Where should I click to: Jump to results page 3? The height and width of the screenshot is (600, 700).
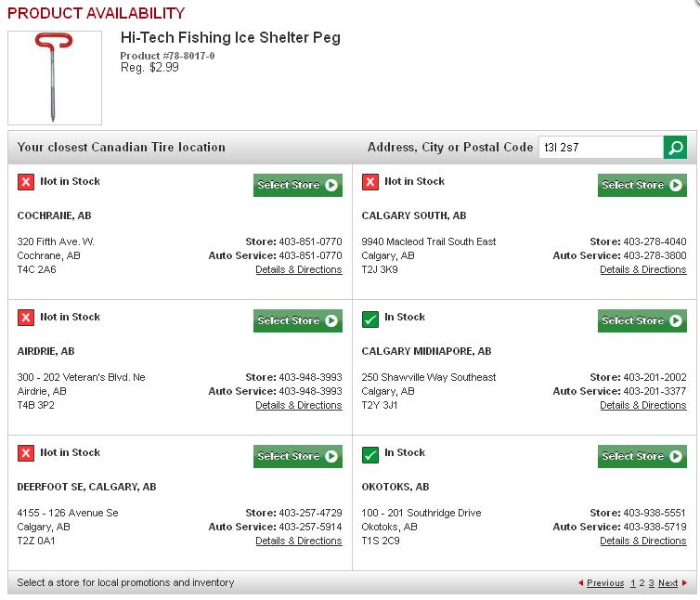(652, 583)
